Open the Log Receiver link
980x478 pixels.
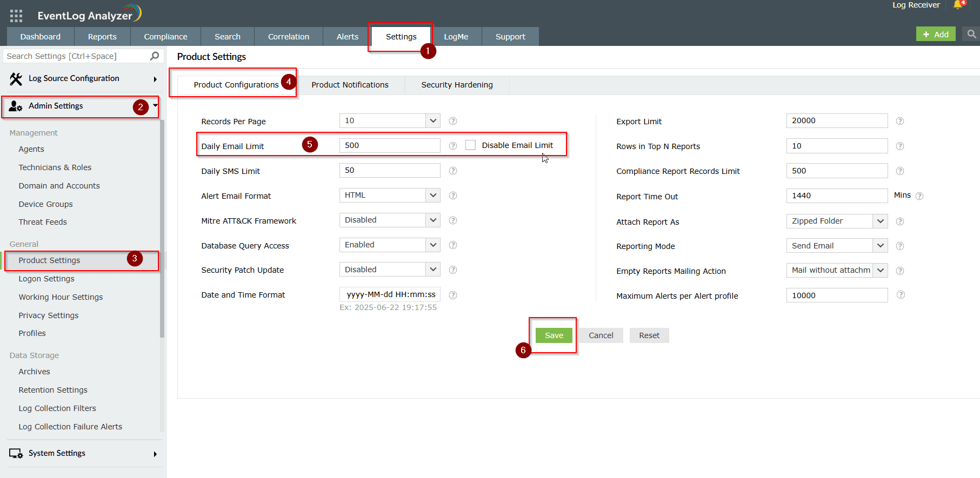pos(916,5)
